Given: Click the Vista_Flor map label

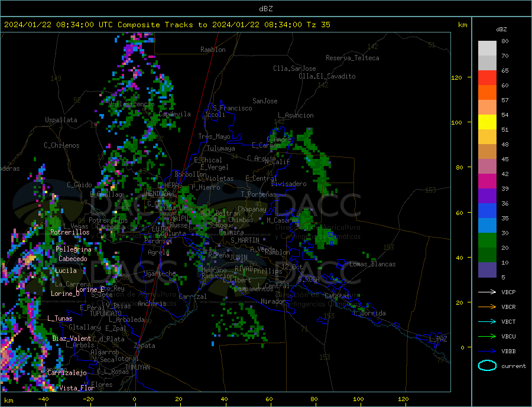Looking at the screenshot, I should coord(77,388).
